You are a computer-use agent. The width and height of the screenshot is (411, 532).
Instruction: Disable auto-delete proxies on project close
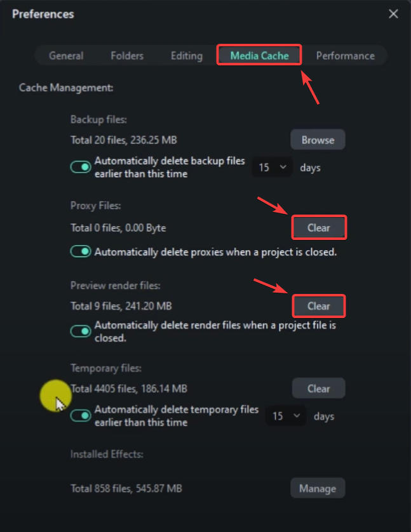[81, 251]
